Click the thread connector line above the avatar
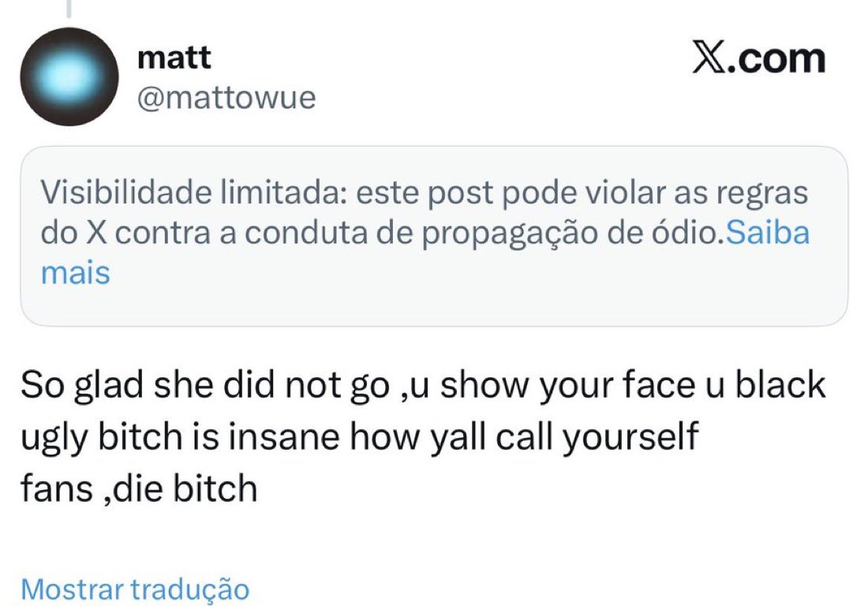Screen dimensions: 868x606 (69, 9)
